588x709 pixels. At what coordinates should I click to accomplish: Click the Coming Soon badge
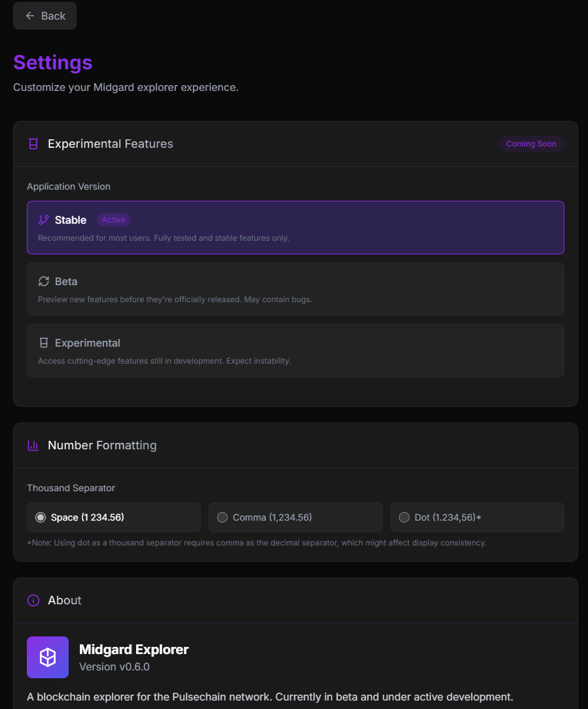tap(531, 144)
